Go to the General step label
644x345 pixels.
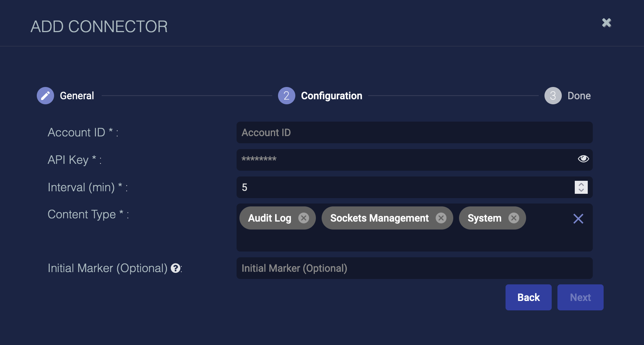tap(77, 96)
